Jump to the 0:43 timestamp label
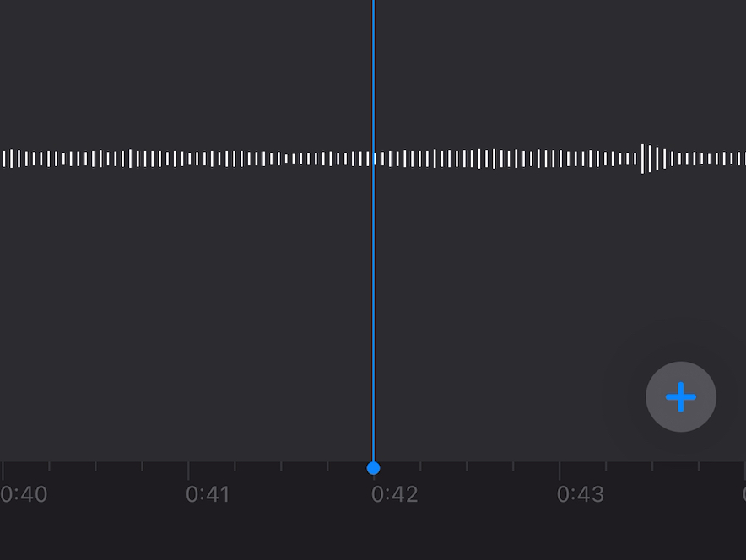Viewport: 746px width, 560px height. pos(581,494)
